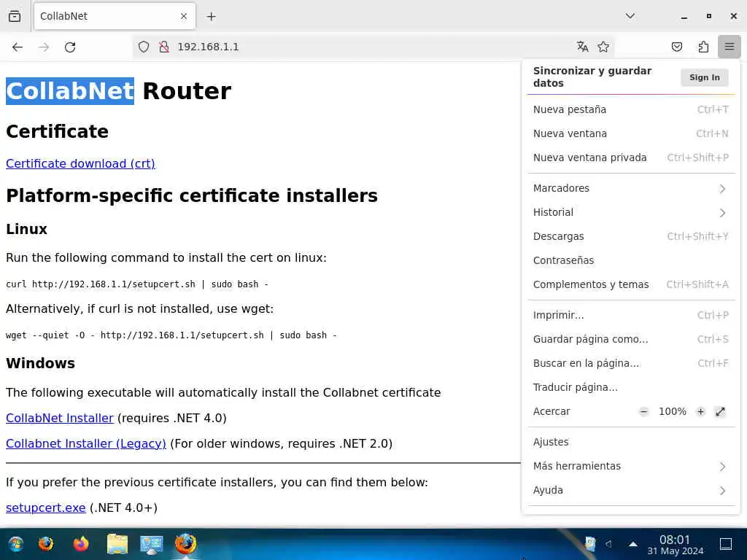Image resolution: width=747 pixels, height=560 pixels.
Task: Click the curl setupcert.sh command text
Action: tap(136, 284)
